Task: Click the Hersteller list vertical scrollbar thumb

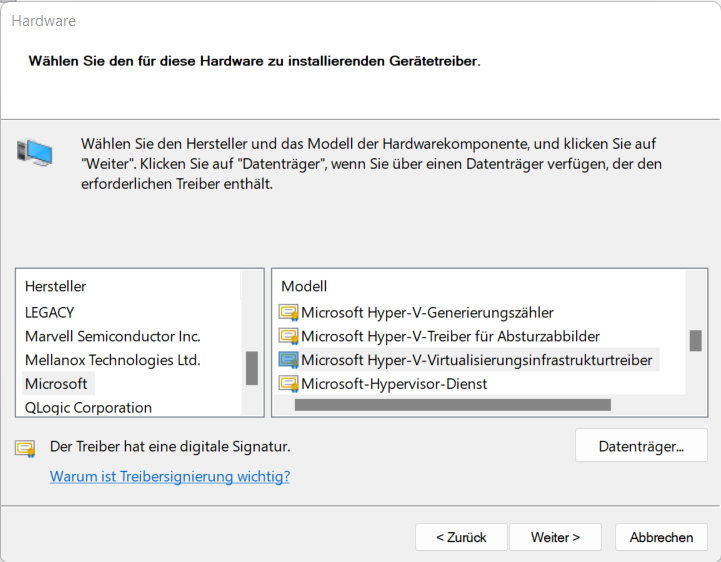Action: [252, 368]
